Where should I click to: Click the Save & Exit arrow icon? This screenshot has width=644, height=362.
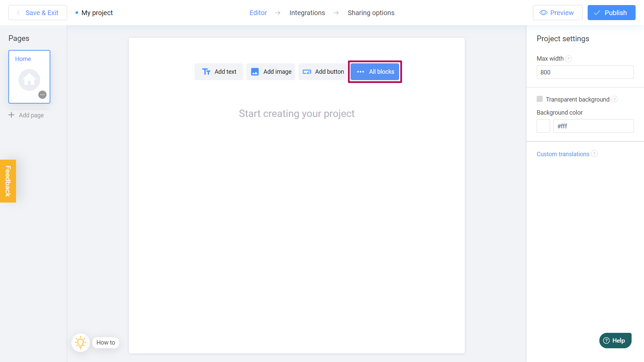click(18, 13)
